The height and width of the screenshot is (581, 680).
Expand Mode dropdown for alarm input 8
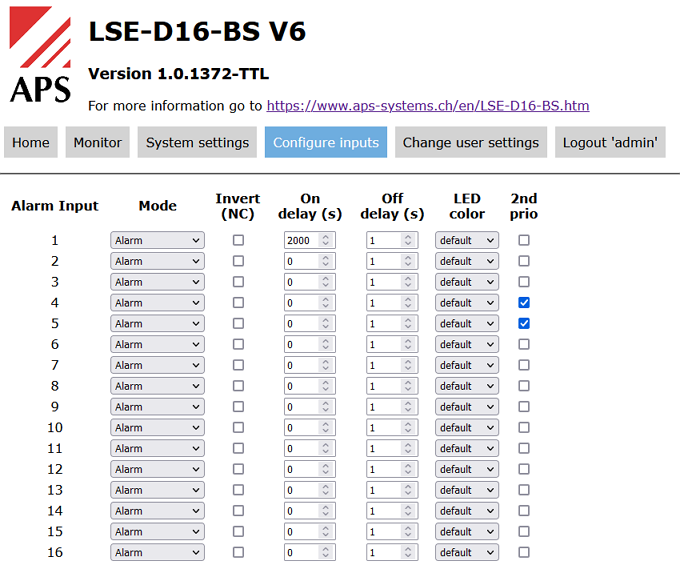[x=157, y=386]
